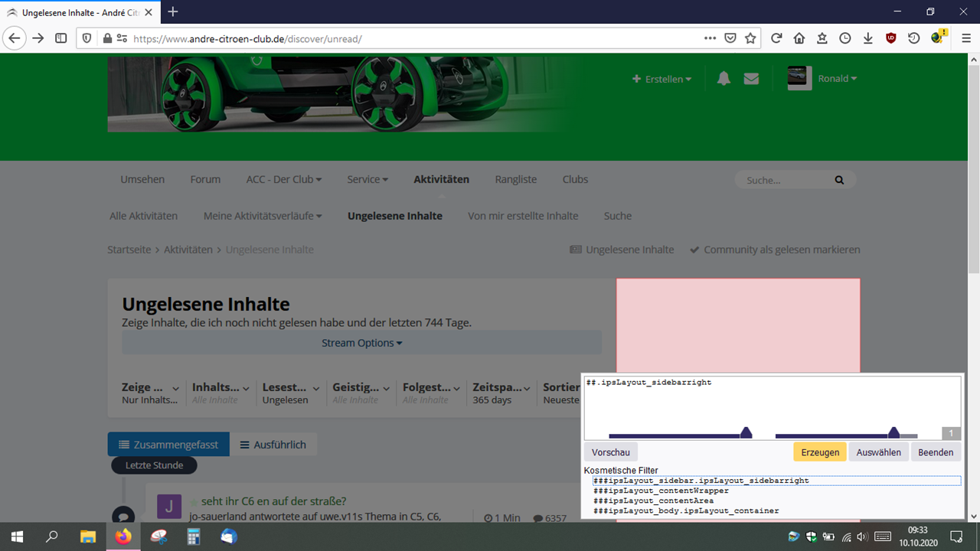
Task: Click the Erzeugen button
Action: tap(820, 452)
